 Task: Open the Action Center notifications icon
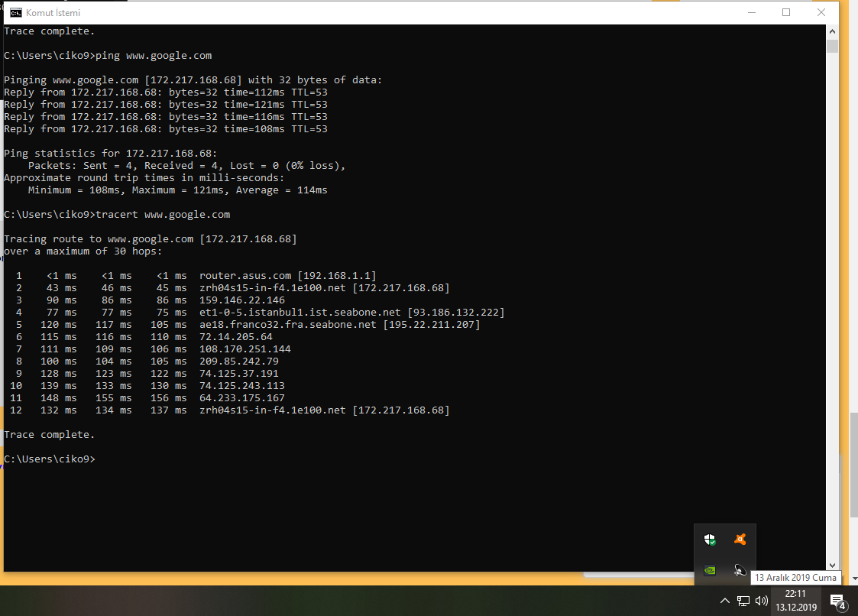(838, 601)
